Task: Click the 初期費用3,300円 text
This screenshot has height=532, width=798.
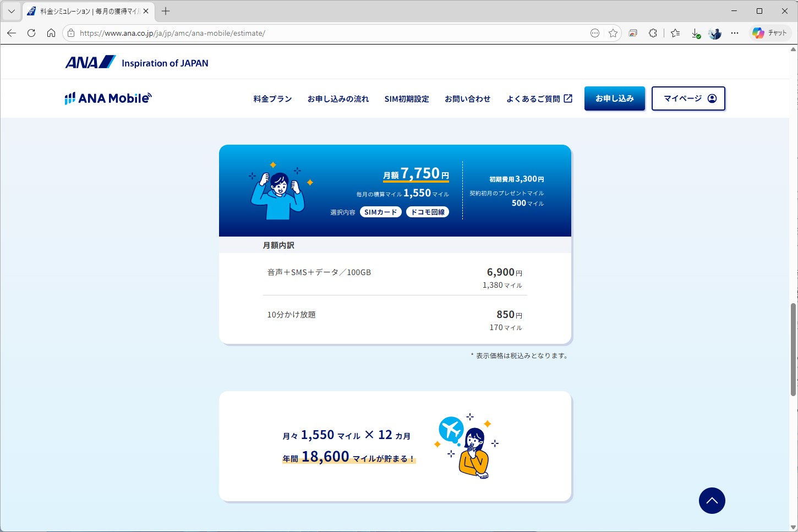Action: click(517, 179)
